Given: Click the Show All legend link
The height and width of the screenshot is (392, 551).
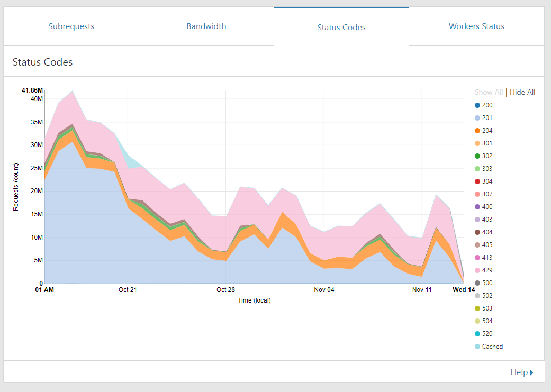Looking at the screenshot, I should pyautogui.click(x=489, y=92).
